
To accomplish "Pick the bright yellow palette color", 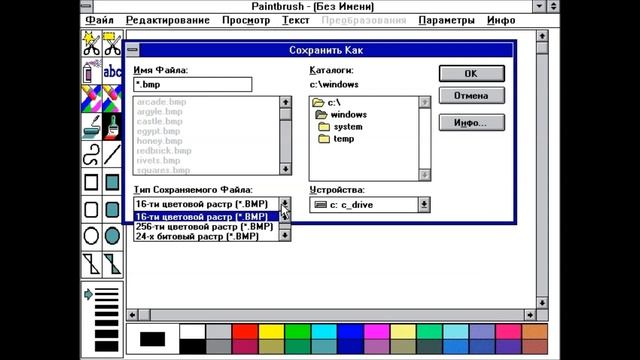I will (271, 332).
